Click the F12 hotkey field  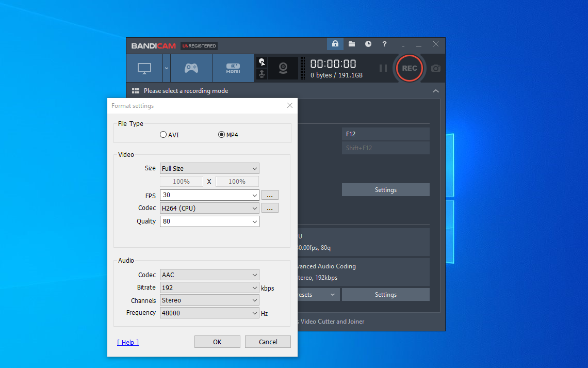(385, 134)
